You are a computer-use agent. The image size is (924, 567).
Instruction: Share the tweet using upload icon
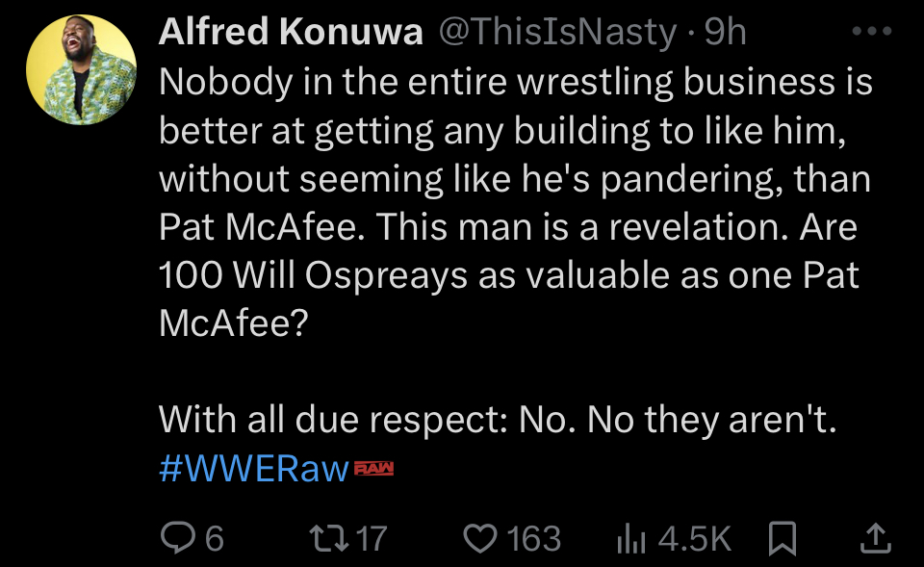tap(874, 538)
